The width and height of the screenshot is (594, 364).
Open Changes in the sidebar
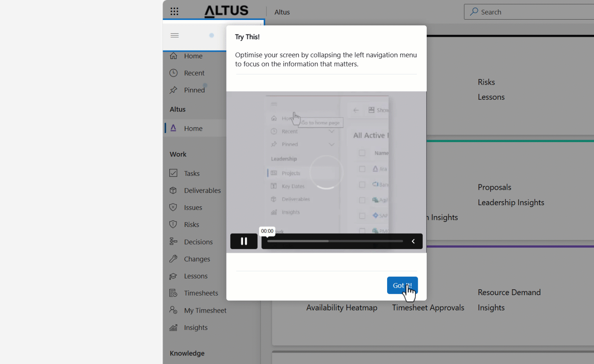197,259
